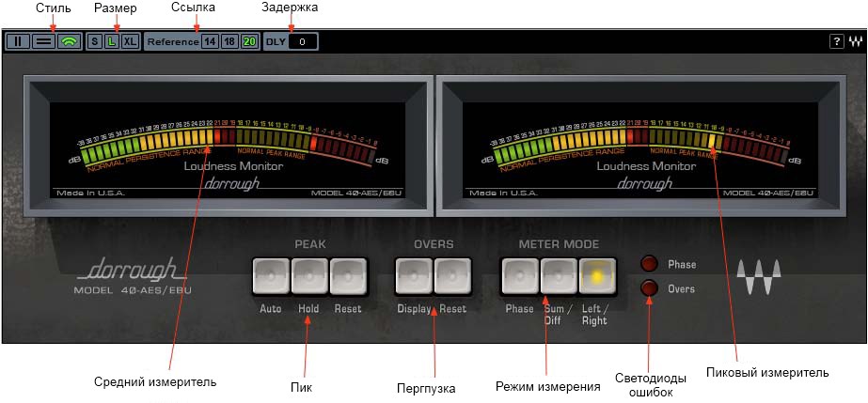Set plugin size to L
This screenshot has height=403, width=868.
[x=111, y=41]
